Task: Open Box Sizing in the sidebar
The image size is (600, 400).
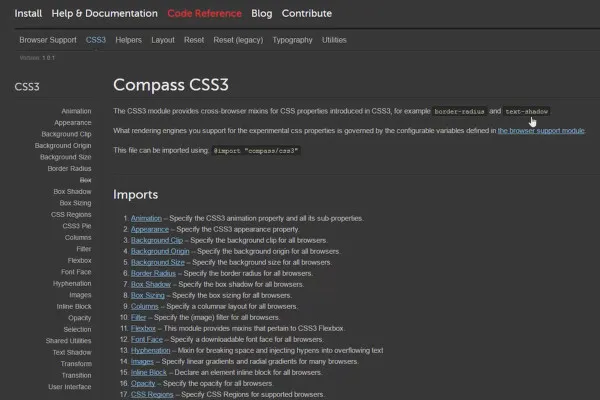Action: (x=75, y=203)
